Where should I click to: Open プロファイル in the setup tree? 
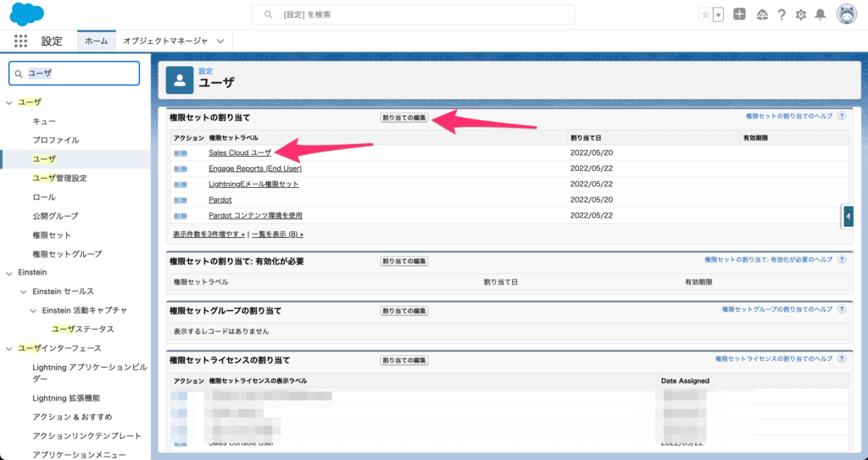(55, 140)
